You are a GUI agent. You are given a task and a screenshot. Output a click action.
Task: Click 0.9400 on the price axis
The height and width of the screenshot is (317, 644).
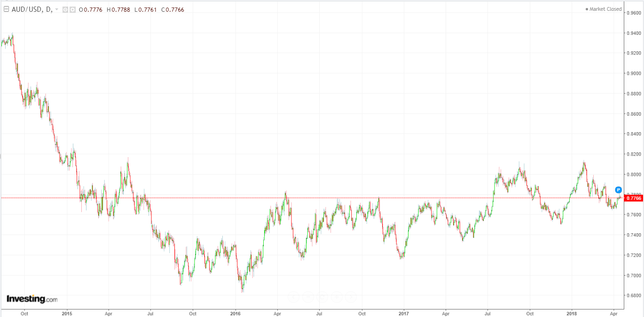click(x=633, y=33)
